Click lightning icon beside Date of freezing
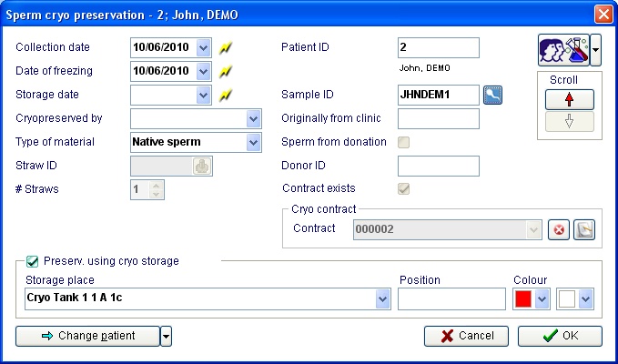 226,71
